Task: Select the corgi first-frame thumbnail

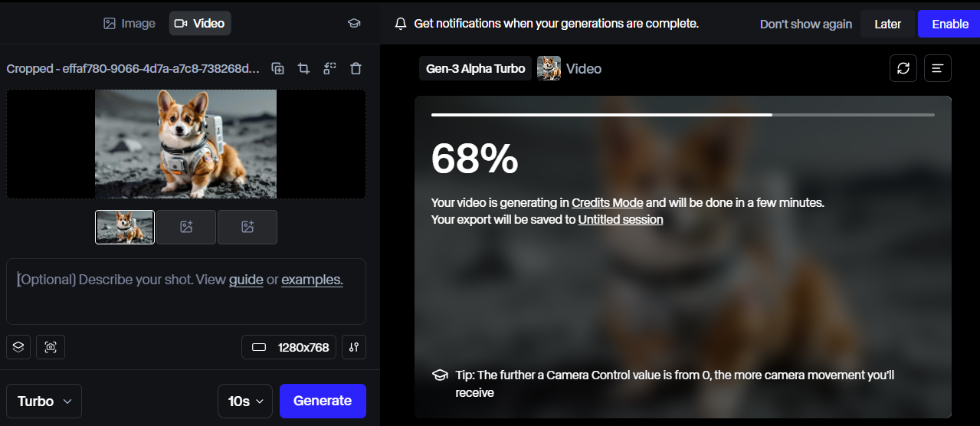Action: click(x=125, y=227)
